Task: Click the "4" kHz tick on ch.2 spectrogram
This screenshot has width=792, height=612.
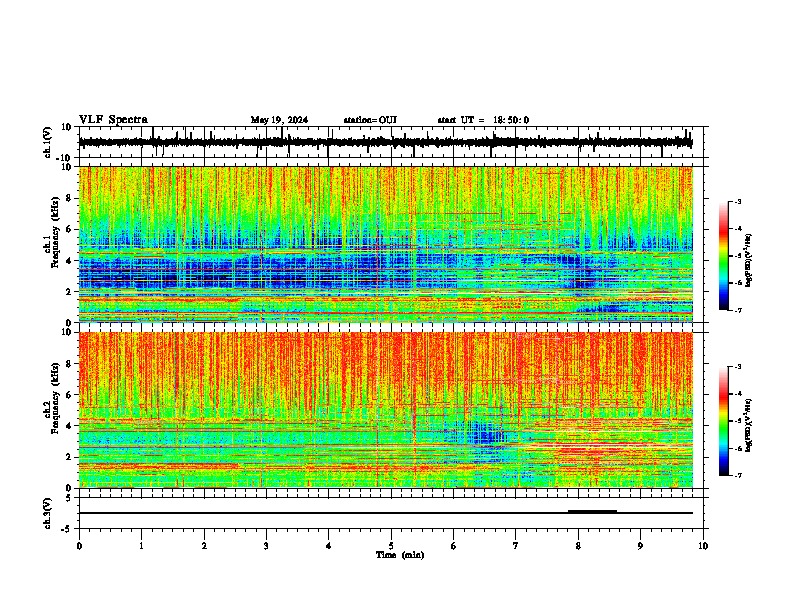Action: tap(69, 426)
